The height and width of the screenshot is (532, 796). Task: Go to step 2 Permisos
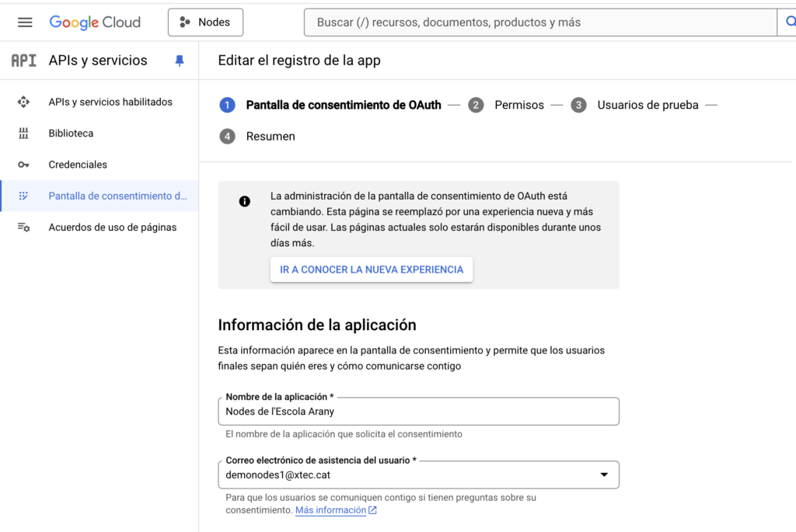[518, 105]
